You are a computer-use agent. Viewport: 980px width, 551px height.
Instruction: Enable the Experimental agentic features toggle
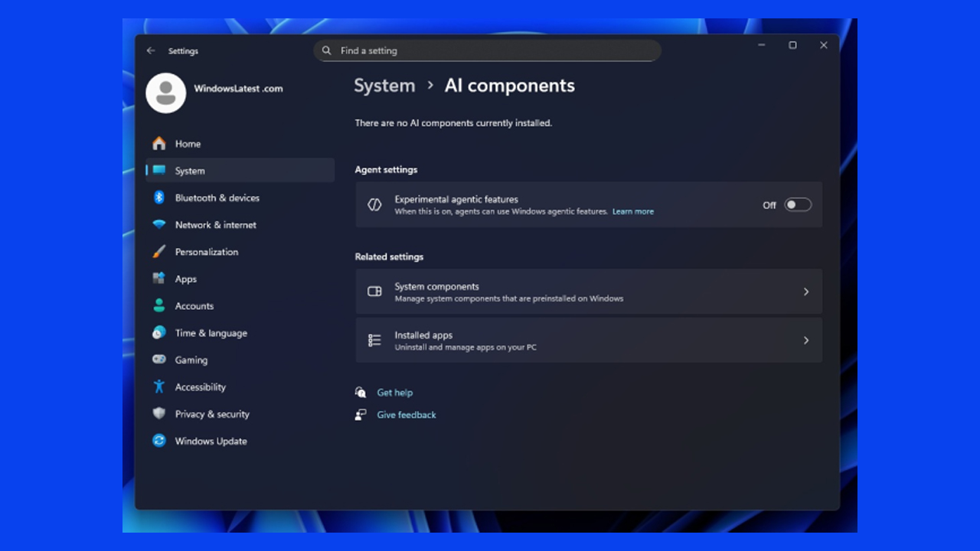click(797, 204)
